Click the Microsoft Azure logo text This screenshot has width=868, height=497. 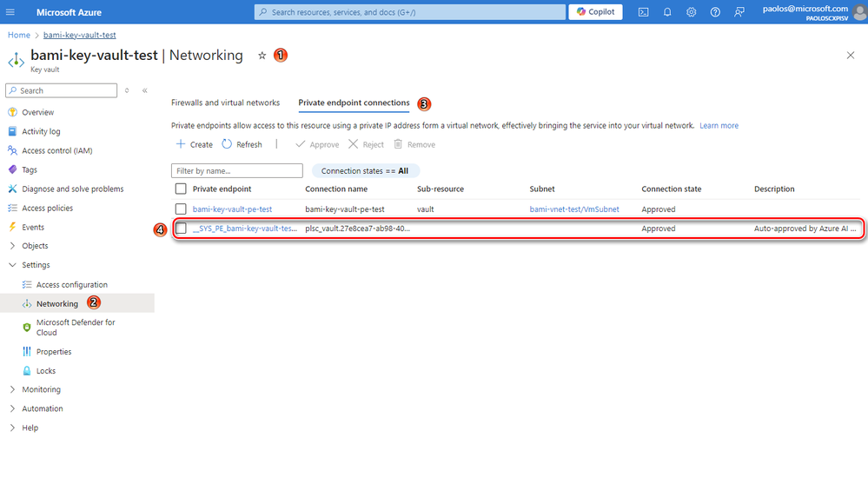coord(69,12)
